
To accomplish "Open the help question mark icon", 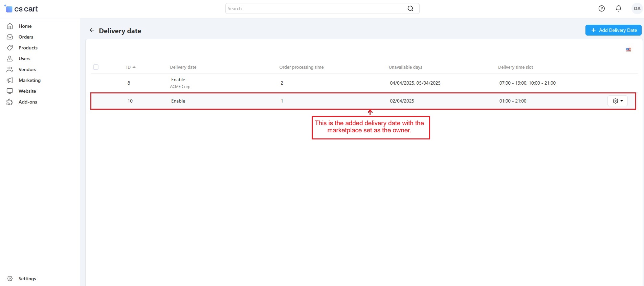I will [601, 9].
